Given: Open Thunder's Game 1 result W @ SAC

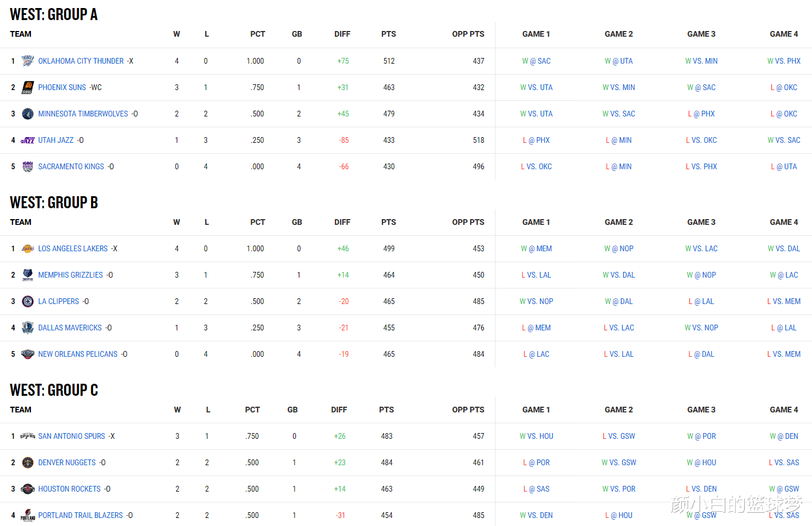Looking at the screenshot, I should (536, 61).
